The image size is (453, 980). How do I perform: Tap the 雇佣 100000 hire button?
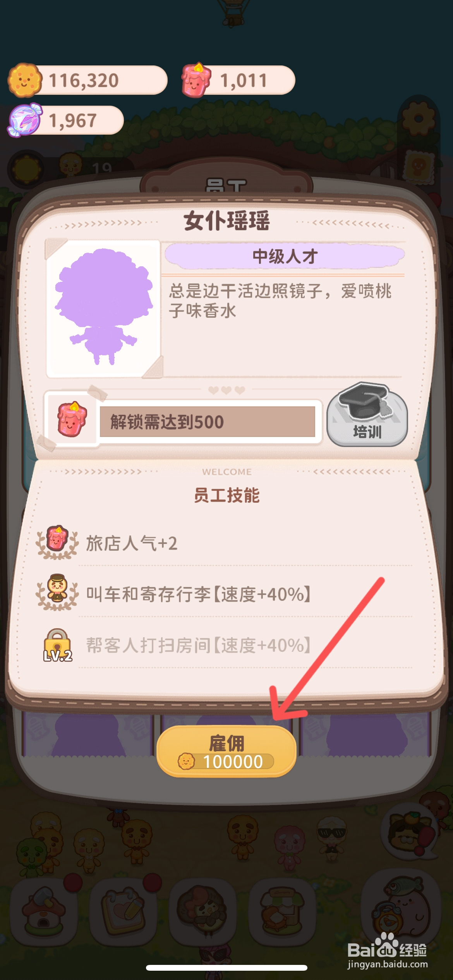[x=226, y=751]
